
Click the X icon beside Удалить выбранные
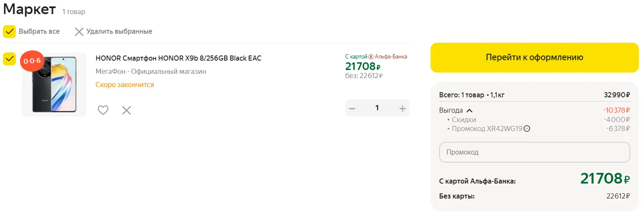(79, 32)
